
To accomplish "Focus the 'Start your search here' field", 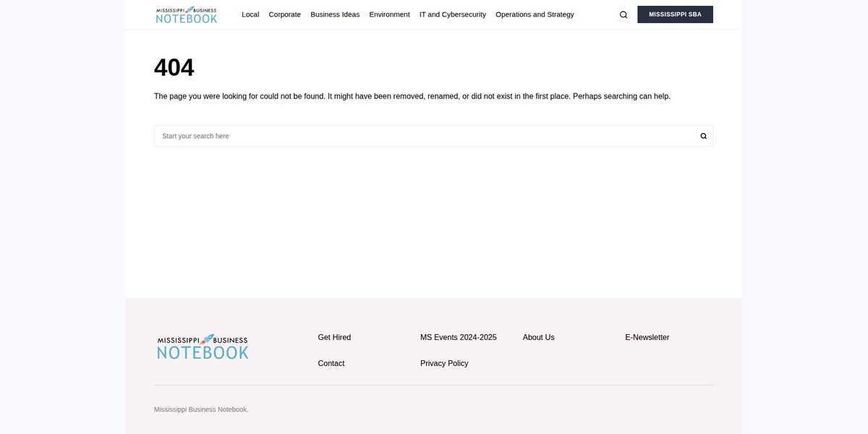I will [425, 136].
